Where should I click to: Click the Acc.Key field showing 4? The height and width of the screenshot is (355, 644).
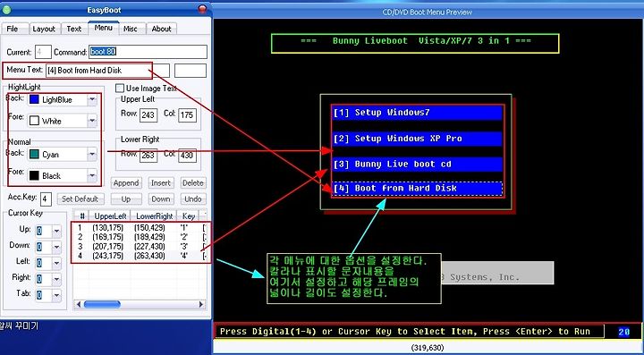coord(46,199)
